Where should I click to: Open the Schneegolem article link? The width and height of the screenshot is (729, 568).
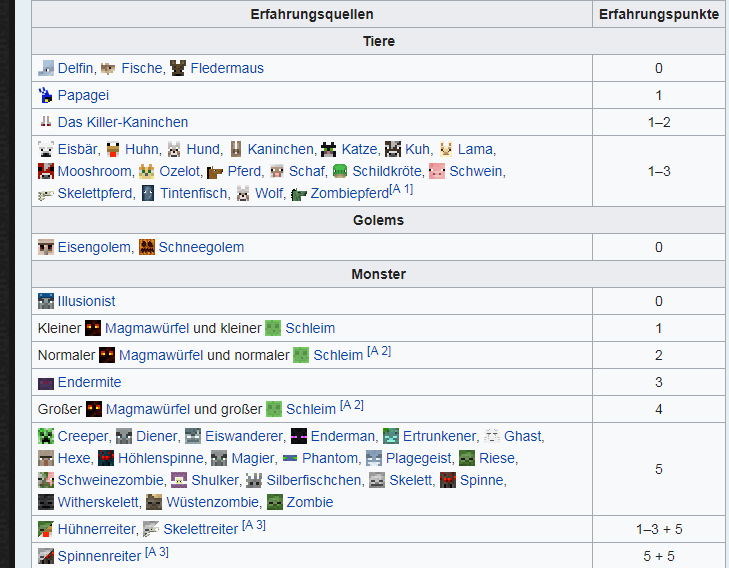click(201, 247)
